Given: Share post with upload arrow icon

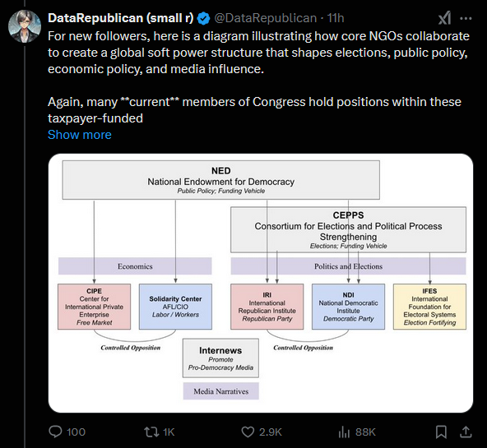Looking at the screenshot, I should pyautogui.click(x=466, y=432).
